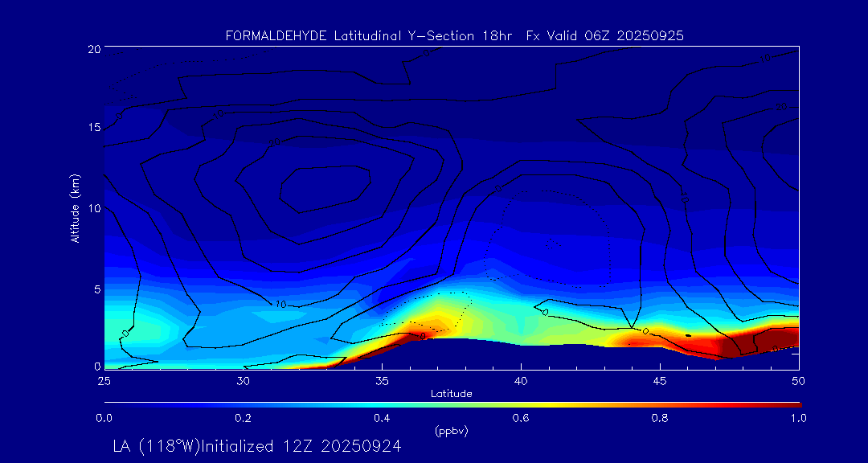Click the "Latitude" x-axis label
This screenshot has height=463, width=868.
click(451, 393)
